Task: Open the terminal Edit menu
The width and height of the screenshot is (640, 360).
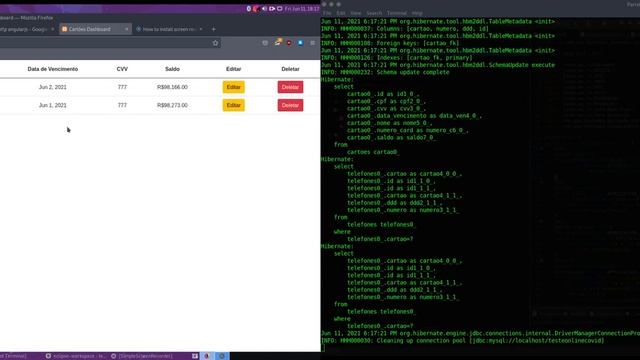Action: click(341, 13)
